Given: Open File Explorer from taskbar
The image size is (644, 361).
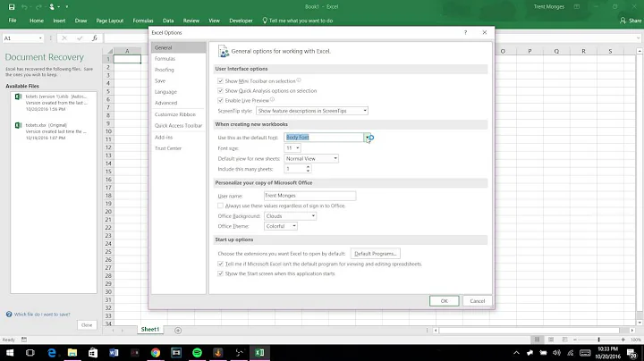Looking at the screenshot, I should coord(72,352).
